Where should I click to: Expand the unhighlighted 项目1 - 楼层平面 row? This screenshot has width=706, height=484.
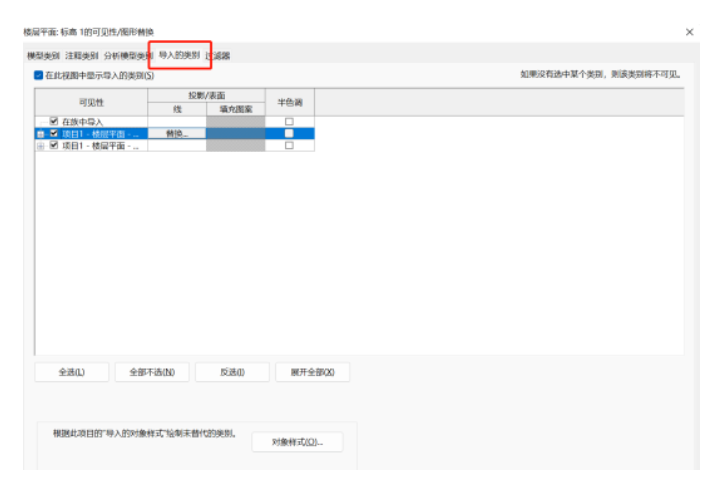coord(41,146)
